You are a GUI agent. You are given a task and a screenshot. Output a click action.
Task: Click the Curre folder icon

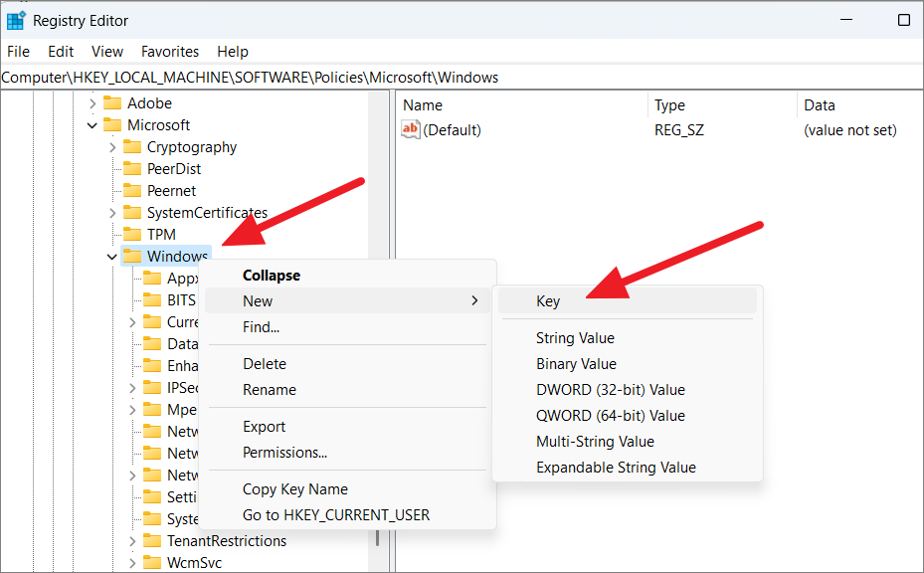152,322
